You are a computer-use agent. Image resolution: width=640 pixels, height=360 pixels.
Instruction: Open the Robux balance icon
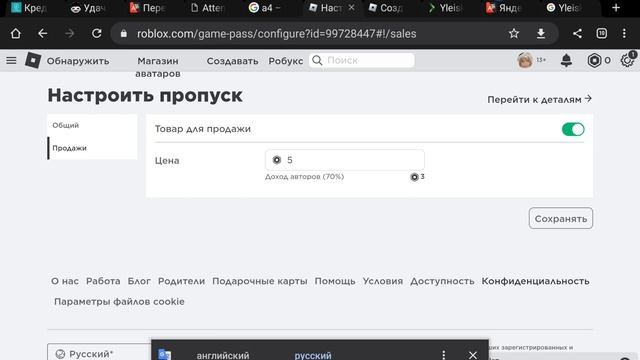[594, 60]
